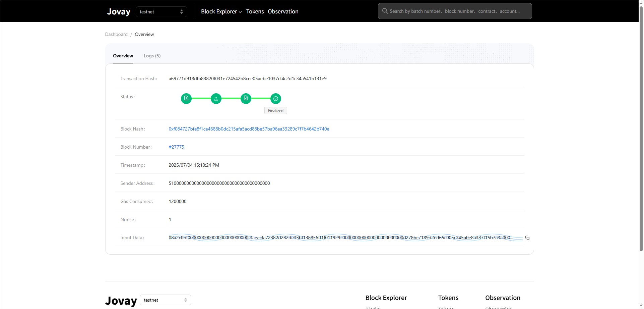
Task: Select the input data 08a2c0bf... text
Action: point(341,238)
